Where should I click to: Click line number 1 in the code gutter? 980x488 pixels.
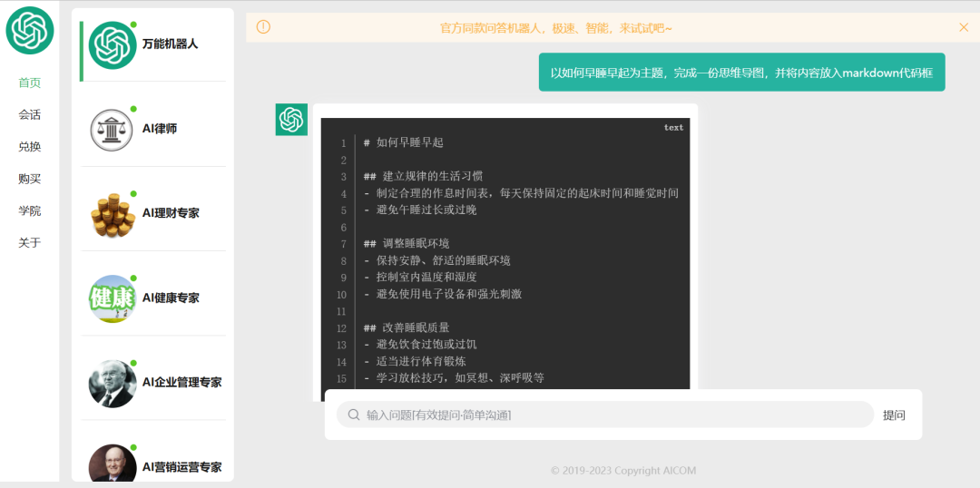tap(343, 143)
